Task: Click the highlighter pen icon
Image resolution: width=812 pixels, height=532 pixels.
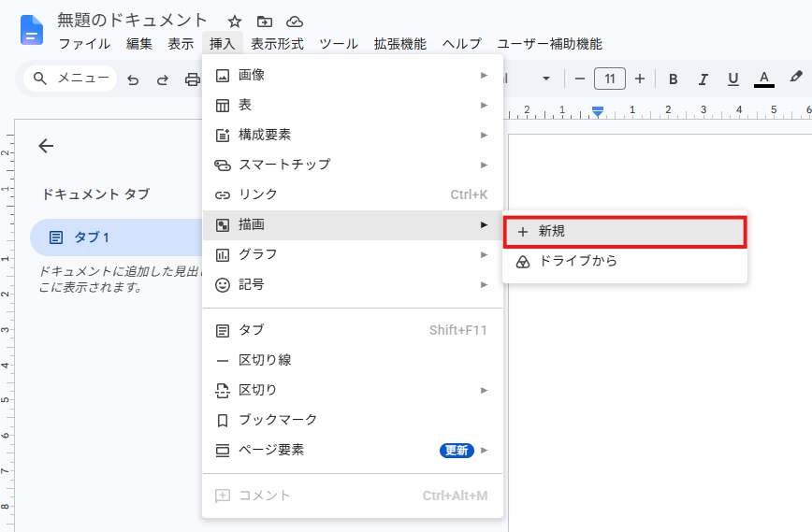Action: (796, 78)
